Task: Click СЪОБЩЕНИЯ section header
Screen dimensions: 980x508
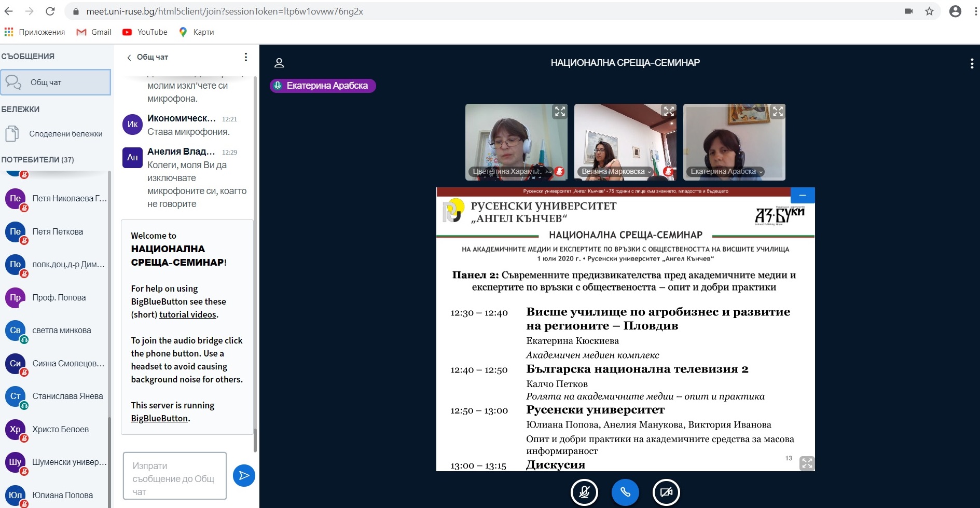Action: pos(27,57)
